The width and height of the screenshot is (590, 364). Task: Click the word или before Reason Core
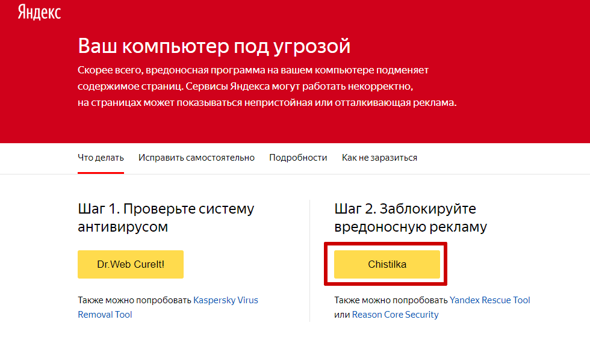pos(342,315)
